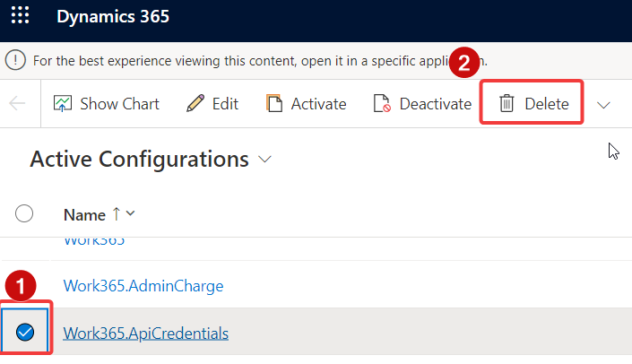Click the Deactivate document icon

(x=382, y=103)
